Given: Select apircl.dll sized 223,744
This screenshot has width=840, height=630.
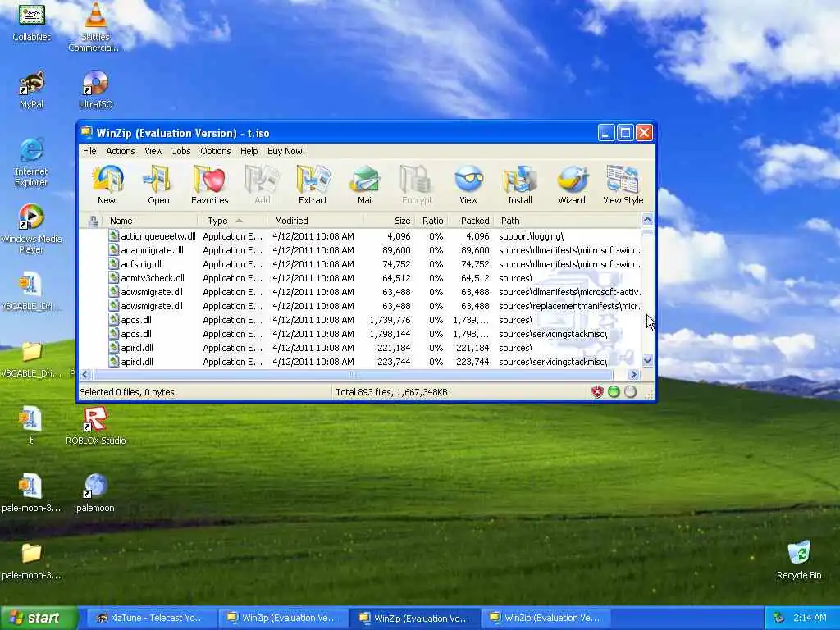Looking at the screenshot, I should [x=360, y=362].
